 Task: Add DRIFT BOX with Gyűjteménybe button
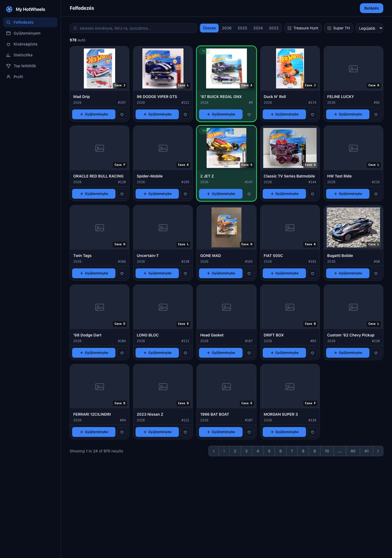[284, 353]
